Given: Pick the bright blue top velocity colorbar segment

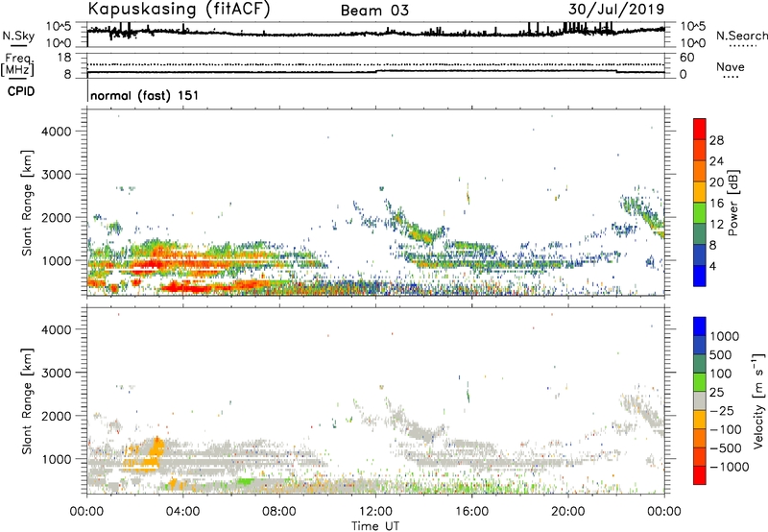Looking at the screenshot, I should pos(700,326).
